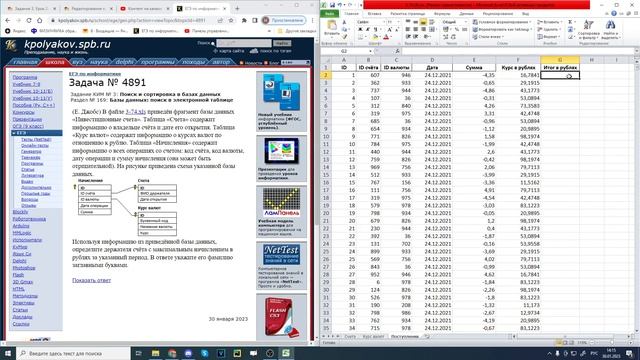The height and width of the screenshot is (360, 640).
Task: Click the Merge and Center icon
Action: point(433,29)
